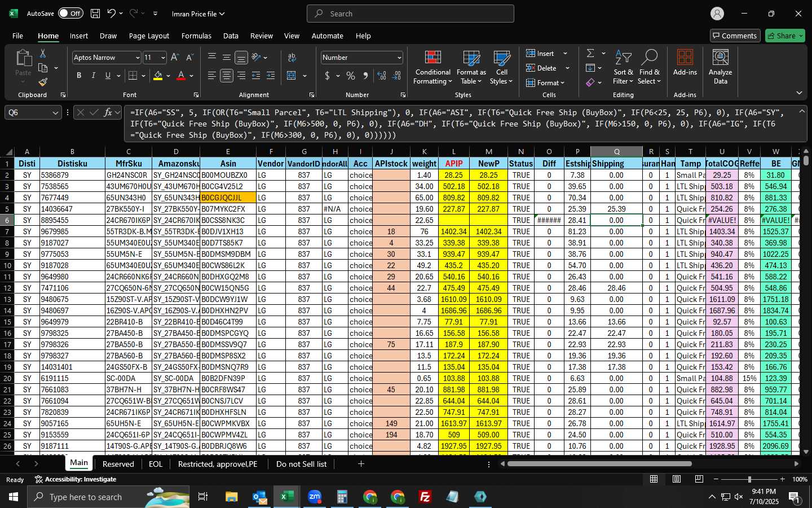Open Format as Table dropdown
Image resolution: width=812 pixels, height=508 pixels.
coord(471,67)
